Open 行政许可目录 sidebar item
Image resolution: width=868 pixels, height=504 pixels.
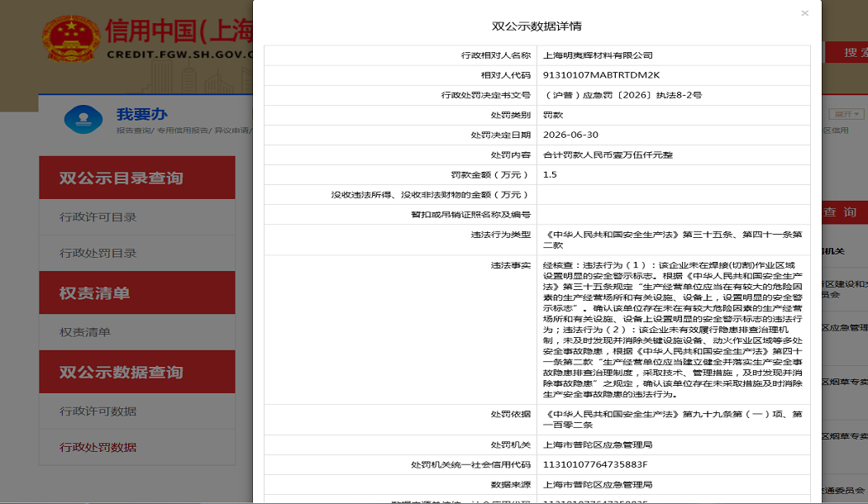tap(137, 217)
